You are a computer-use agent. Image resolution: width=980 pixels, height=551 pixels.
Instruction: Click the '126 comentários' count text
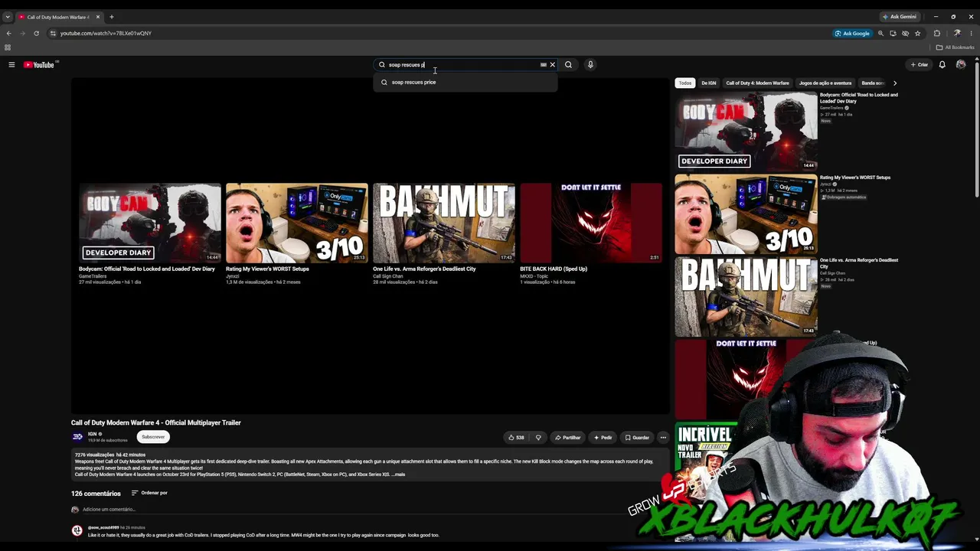[96, 494]
